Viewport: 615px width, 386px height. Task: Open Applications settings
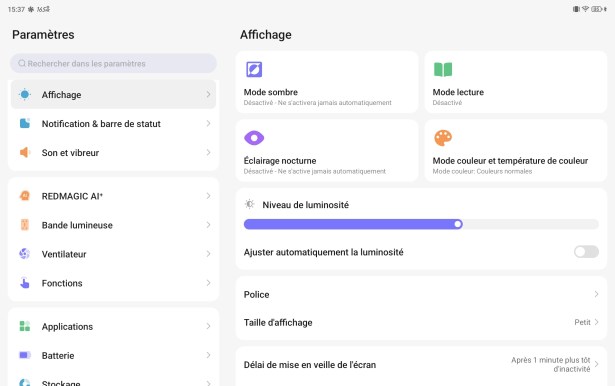coord(113,326)
